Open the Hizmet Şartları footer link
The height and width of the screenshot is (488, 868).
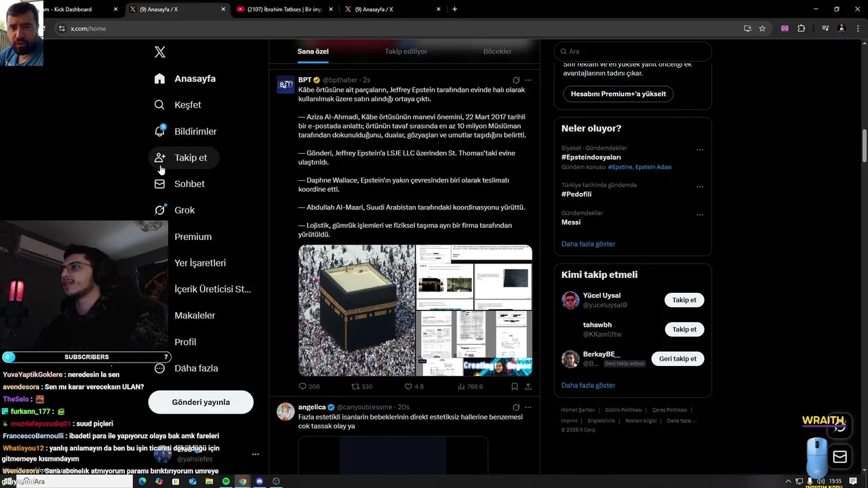coord(578,410)
